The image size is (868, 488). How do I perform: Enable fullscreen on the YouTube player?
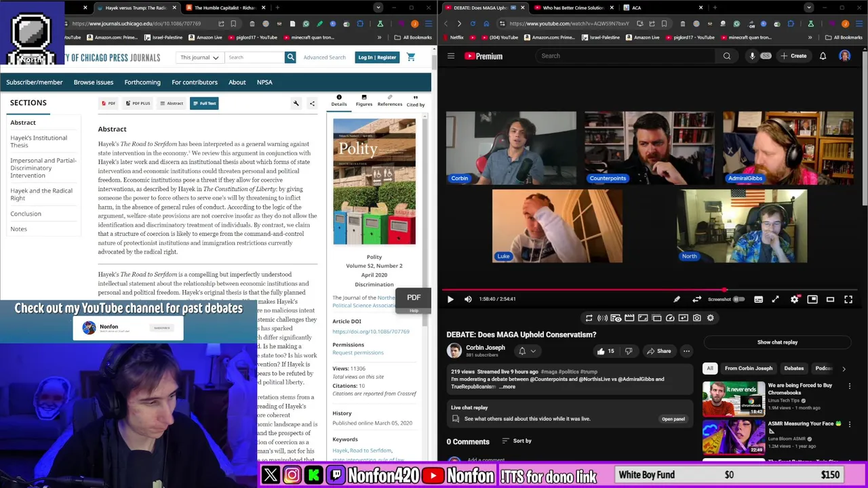pos(848,299)
